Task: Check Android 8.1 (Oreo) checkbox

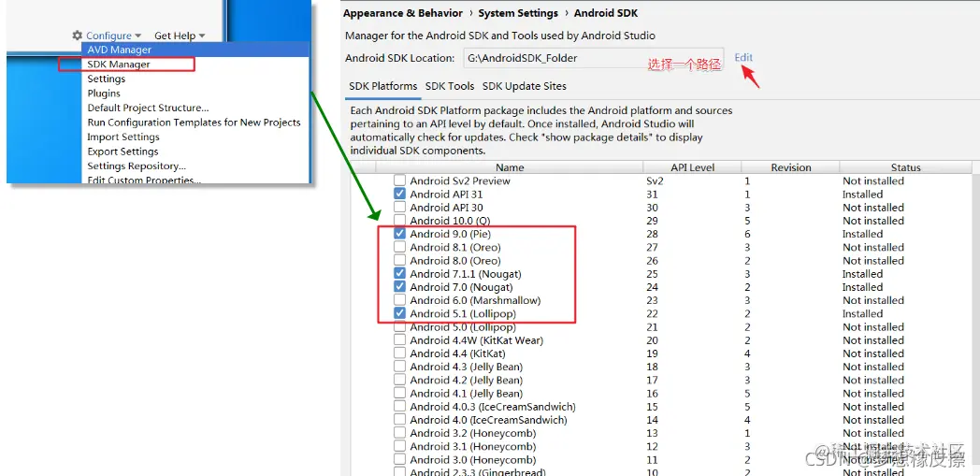Action: (x=400, y=248)
